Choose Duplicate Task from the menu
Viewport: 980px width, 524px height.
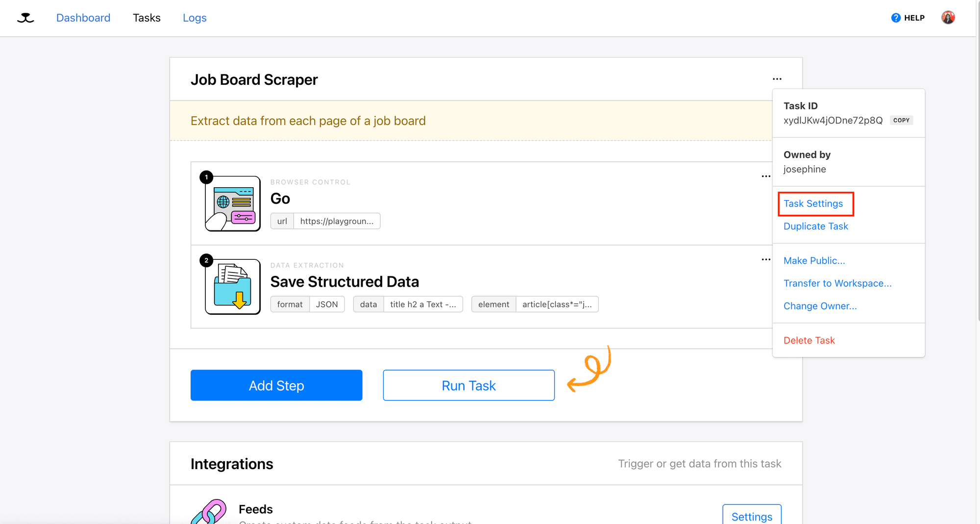(x=816, y=226)
